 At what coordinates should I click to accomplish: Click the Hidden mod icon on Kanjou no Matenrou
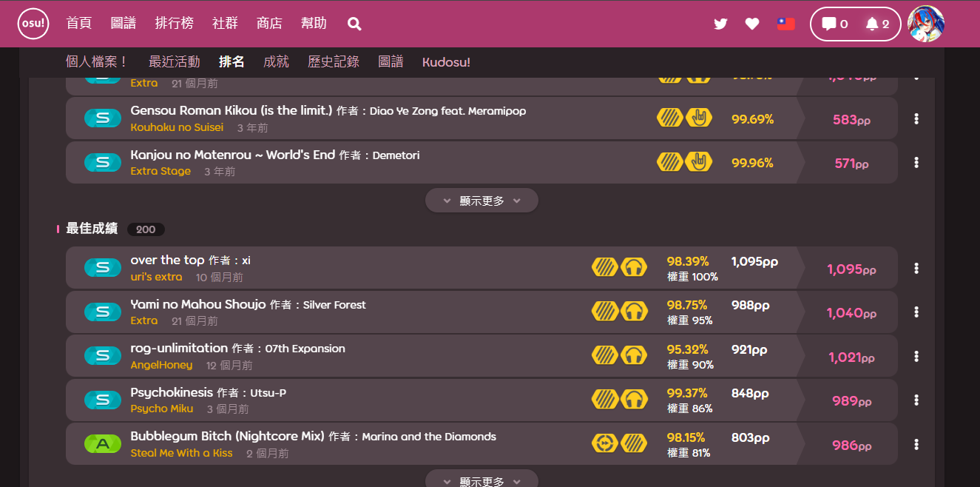[670, 162]
